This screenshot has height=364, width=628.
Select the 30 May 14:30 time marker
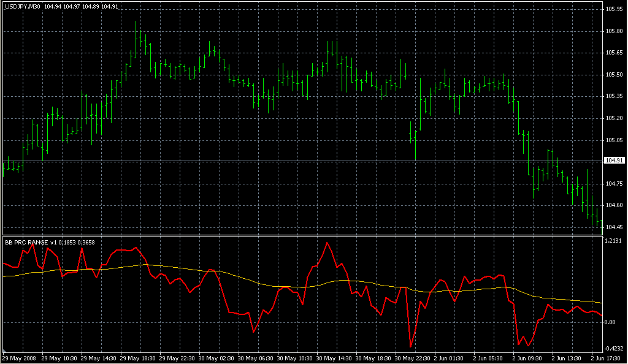click(333, 358)
